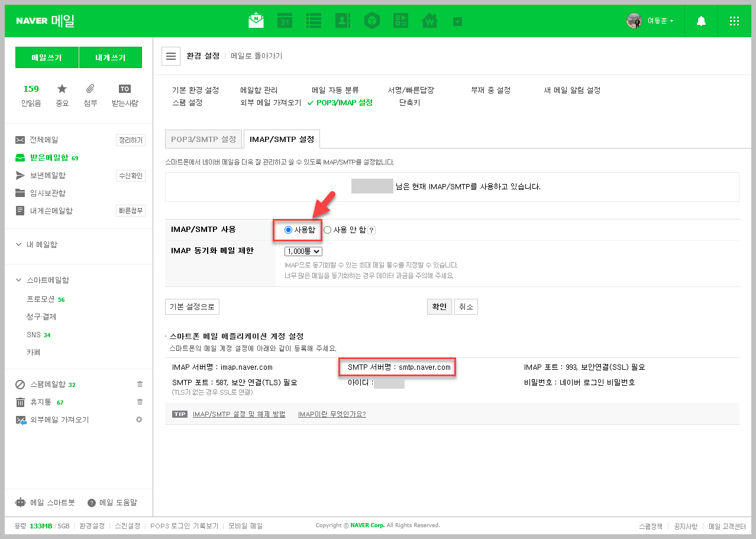Open 단축키 shortcuts settings menu
This screenshot has height=539, width=756.
pyautogui.click(x=409, y=102)
